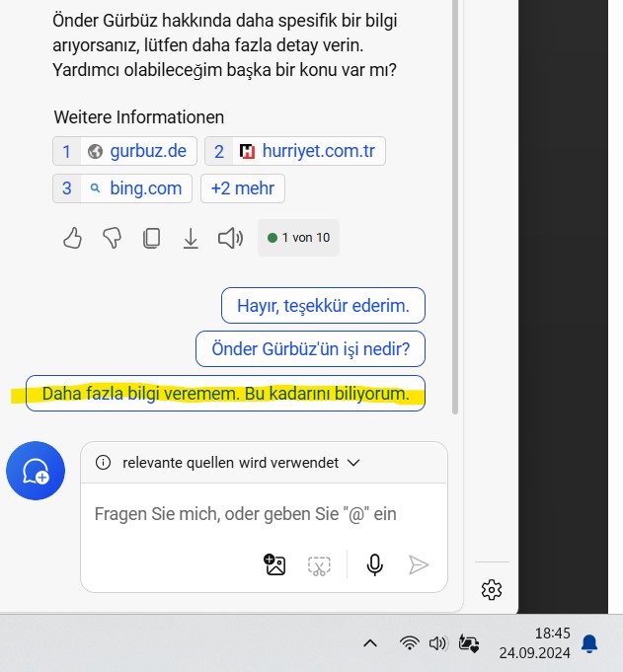Image resolution: width=623 pixels, height=672 pixels.
Task: Start a new chat topic
Action: tap(36, 471)
